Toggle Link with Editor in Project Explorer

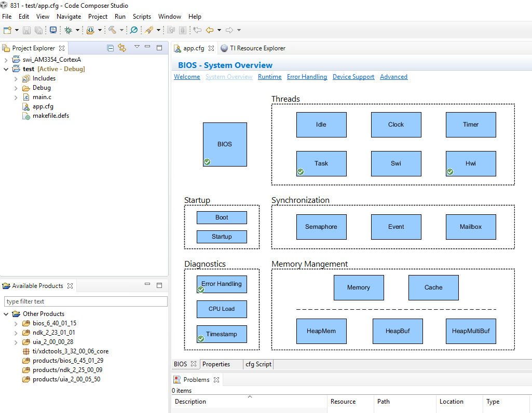(x=122, y=48)
